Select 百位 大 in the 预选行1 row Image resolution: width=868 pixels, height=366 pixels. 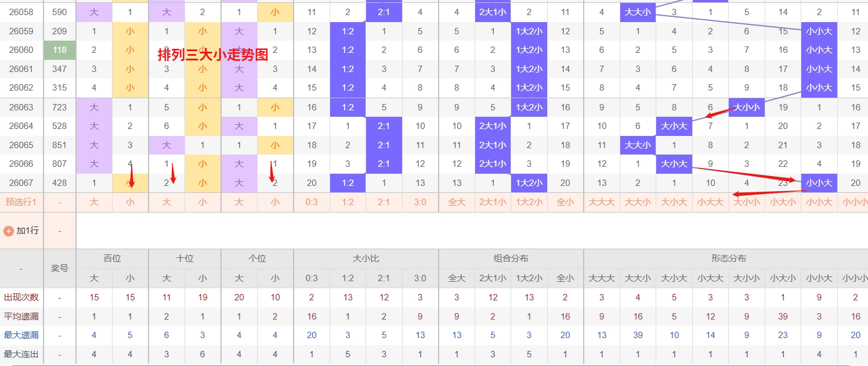click(x=94, y=202)
